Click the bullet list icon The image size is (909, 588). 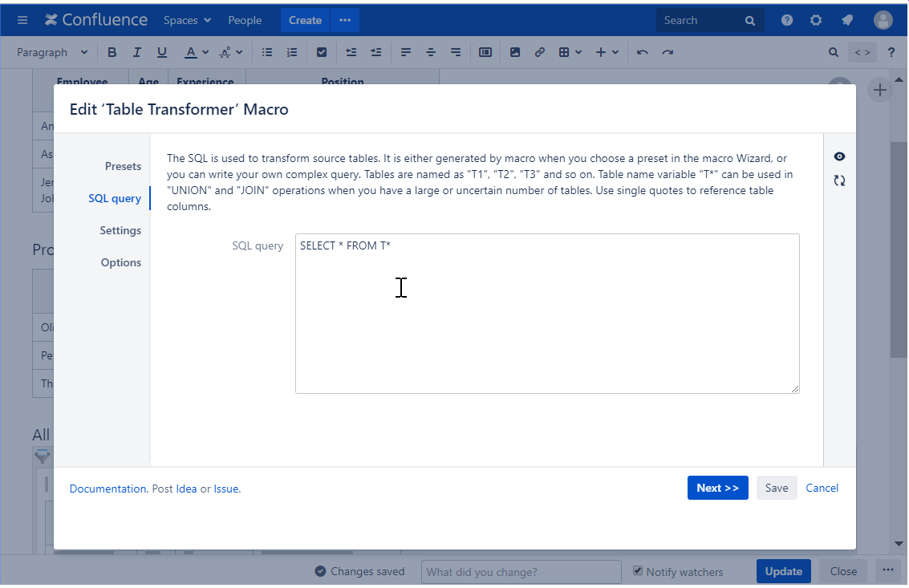pyautogui.click(x=267, y=52)
